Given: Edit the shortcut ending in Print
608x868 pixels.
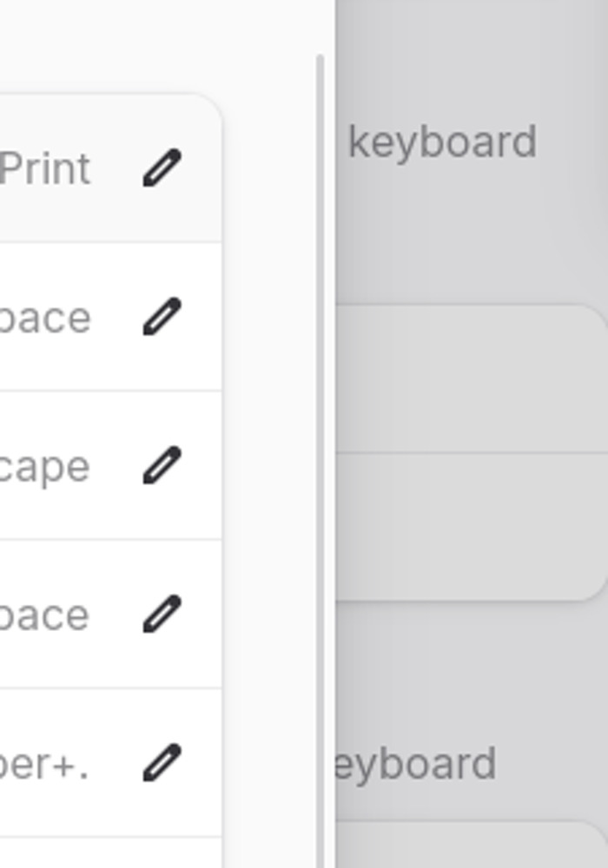Looking at the screenshot, I should tap(162, 168).
